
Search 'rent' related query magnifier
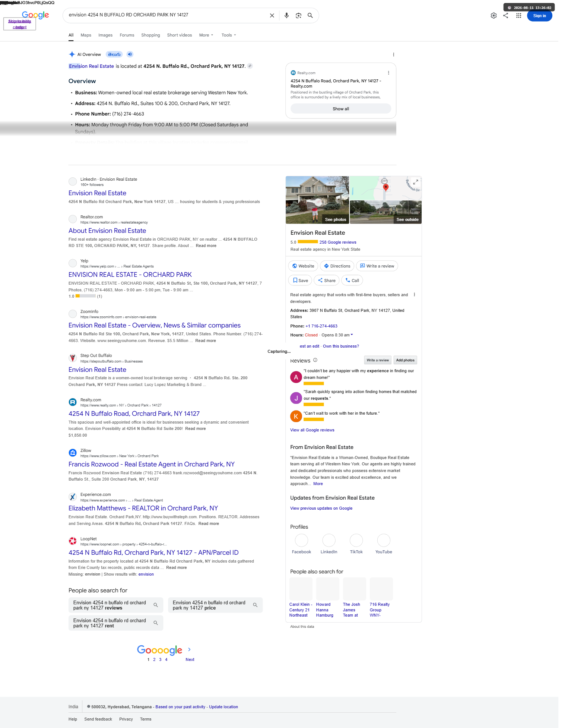[156, 623]
